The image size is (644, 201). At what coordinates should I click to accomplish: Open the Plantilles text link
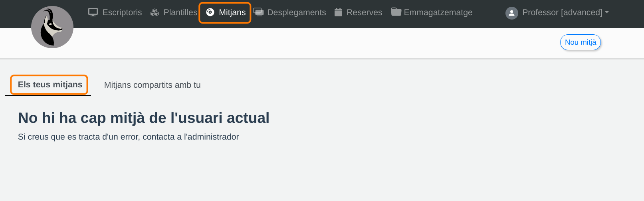[x=180, y=12]
